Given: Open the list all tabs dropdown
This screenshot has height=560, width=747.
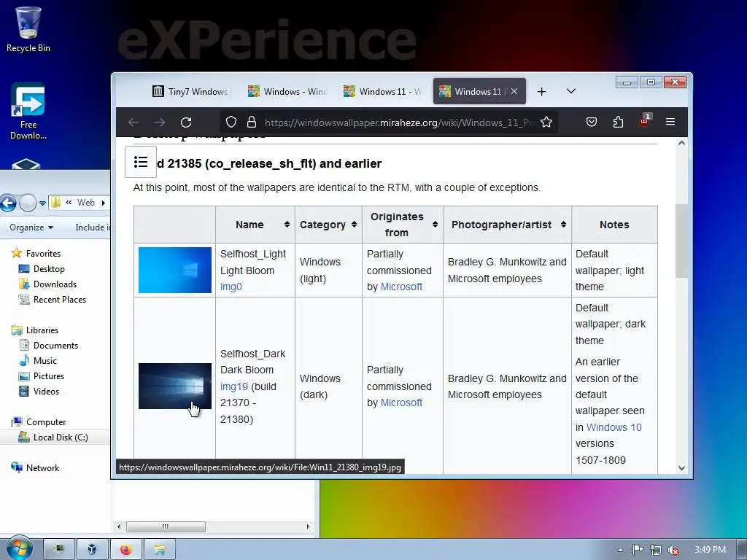Looking at the screenshot, I should click(x=570, y=91).
